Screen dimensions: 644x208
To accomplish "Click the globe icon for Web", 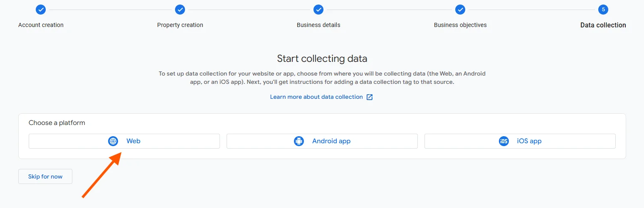I will [113, 141].
